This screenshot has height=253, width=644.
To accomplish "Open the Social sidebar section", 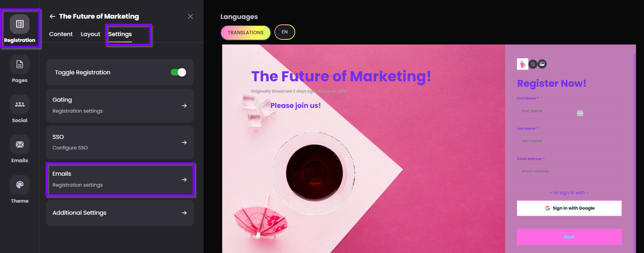I will (x=20, y=109).
